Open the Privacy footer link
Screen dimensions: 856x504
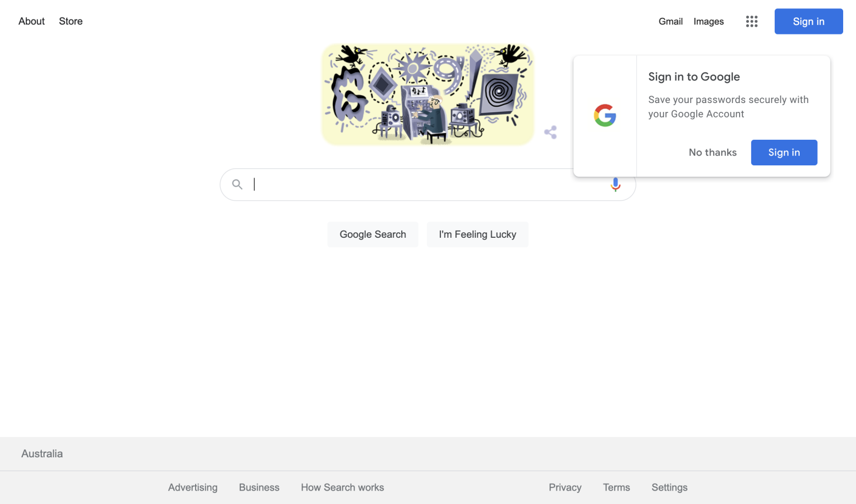click(x=565, y=487)
